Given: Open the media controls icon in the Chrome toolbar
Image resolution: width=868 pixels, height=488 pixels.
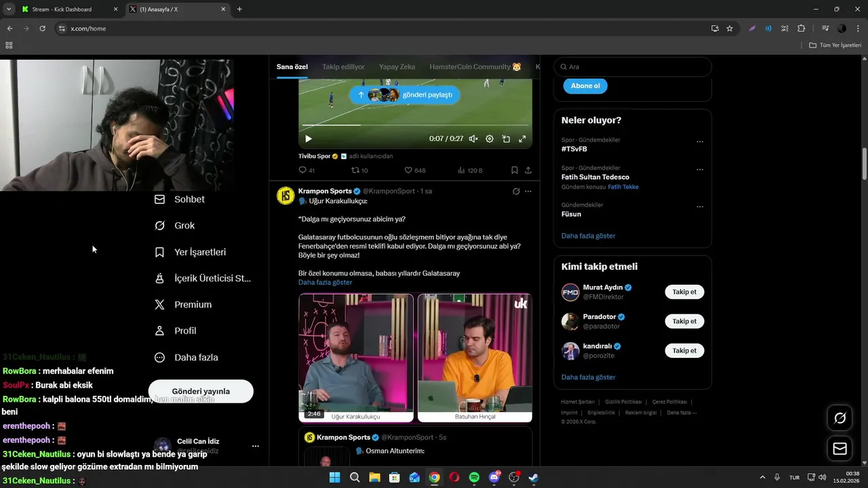Looking at the screenshot, I should (825, 28).
